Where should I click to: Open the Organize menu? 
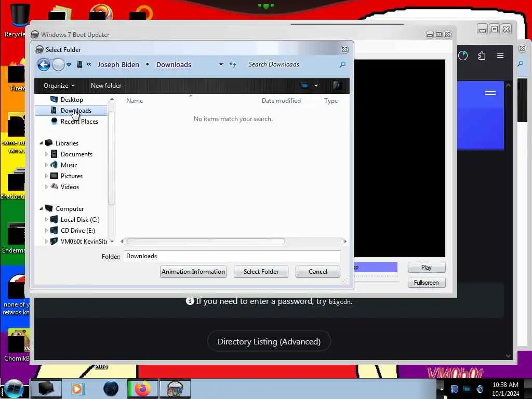pyautogui.click(x=59, y=86)
